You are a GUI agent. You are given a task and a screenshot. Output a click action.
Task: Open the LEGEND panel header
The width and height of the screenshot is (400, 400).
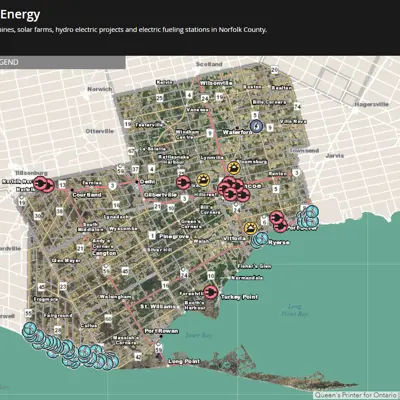click(x=63, y=62)
